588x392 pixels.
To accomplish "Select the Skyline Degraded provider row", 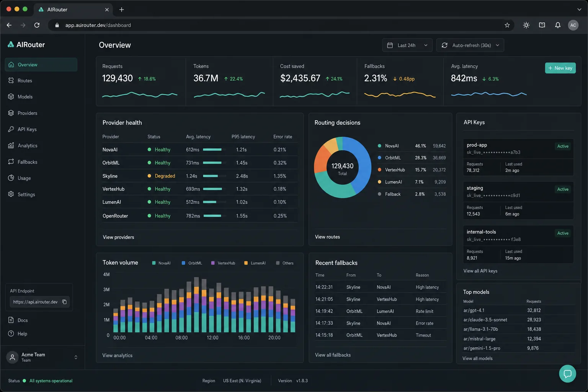I will (200, 176).
